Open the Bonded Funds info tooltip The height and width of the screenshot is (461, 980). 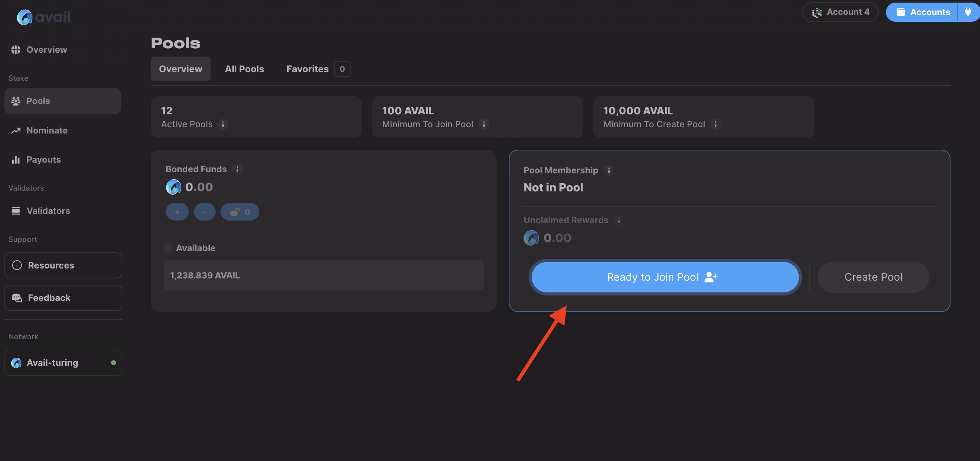tap(237, 169)
